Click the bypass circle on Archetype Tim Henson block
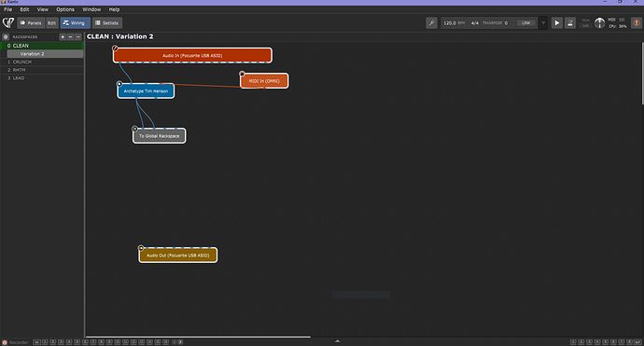 point(119,84)
